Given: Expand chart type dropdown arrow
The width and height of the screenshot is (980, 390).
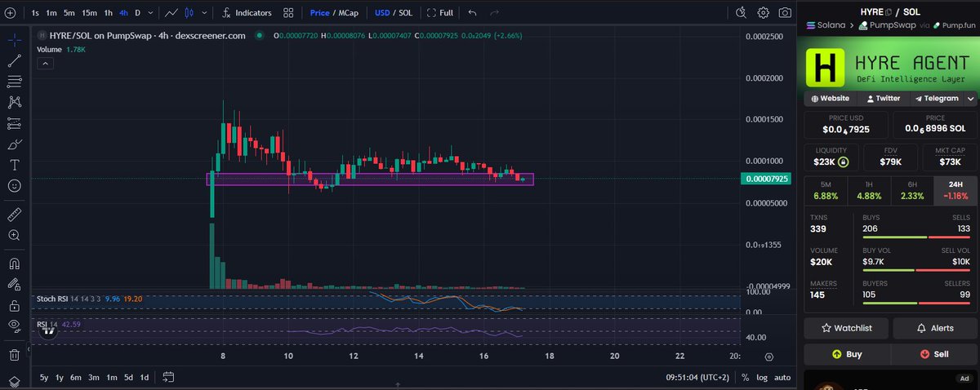Looking at the screenshot, I should (204, 13).
